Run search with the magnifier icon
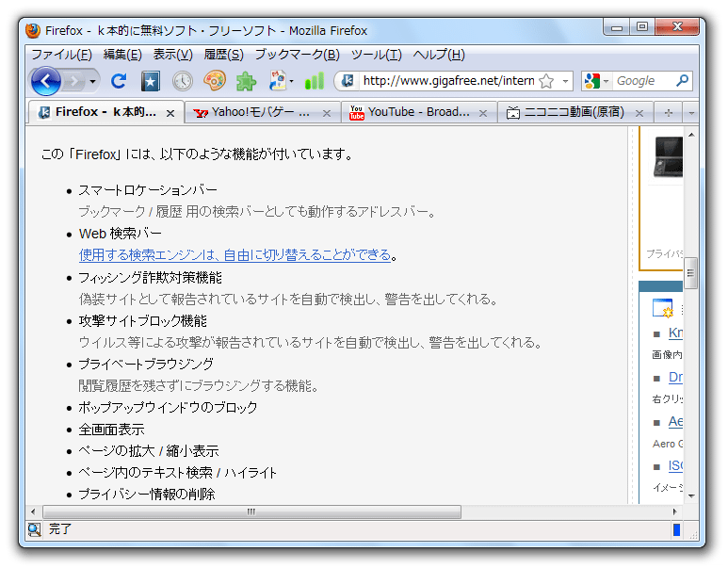This screenshot has height=568, width=728. [x=682, y=81]
